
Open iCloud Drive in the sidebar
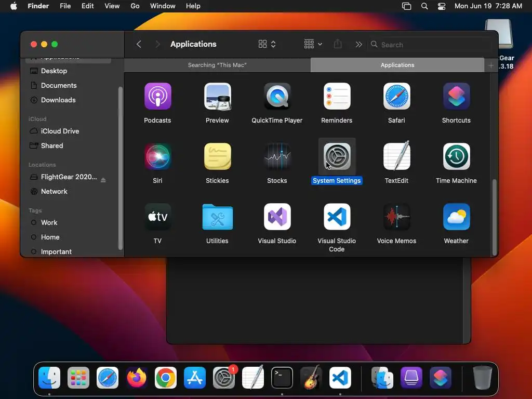tap(68, 131)
